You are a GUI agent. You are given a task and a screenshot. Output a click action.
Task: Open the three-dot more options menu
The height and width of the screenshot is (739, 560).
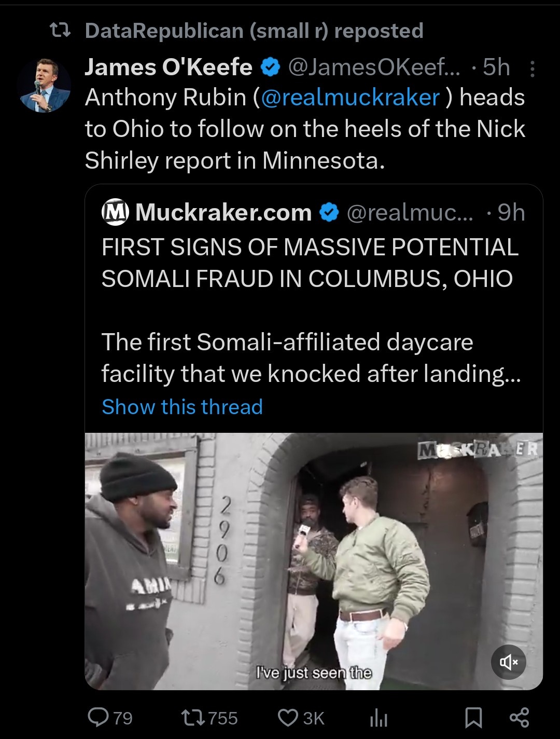coord(532,69)
